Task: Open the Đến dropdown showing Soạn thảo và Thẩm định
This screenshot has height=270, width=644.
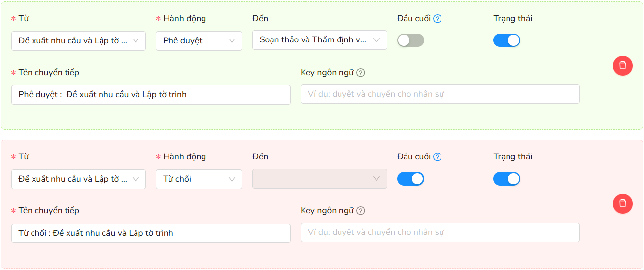Action: tap(320, 40)
